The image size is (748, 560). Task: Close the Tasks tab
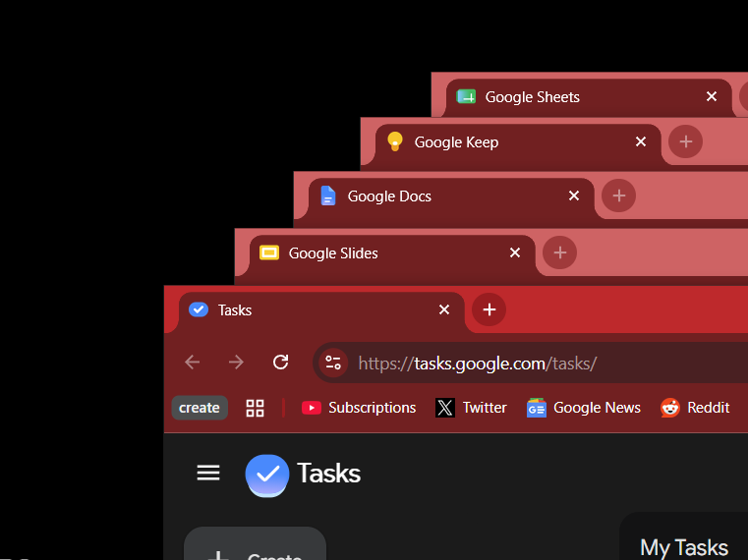[x=444, y=309]
